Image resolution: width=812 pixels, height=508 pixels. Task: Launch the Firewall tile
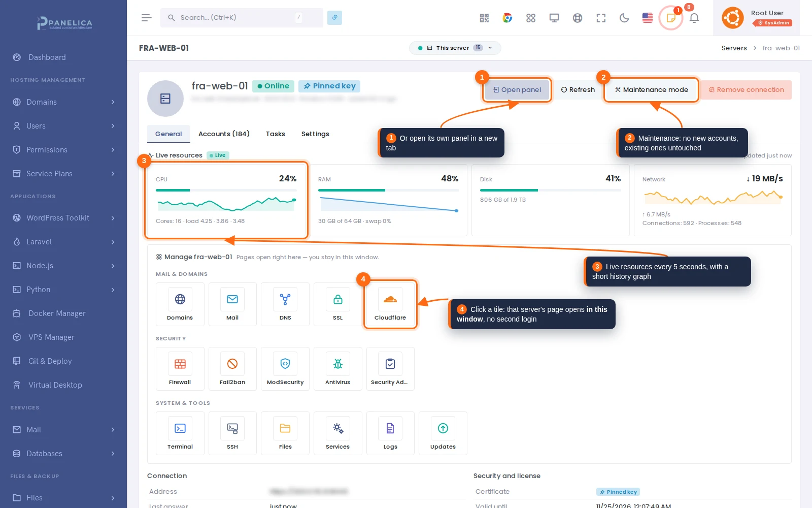180,369
